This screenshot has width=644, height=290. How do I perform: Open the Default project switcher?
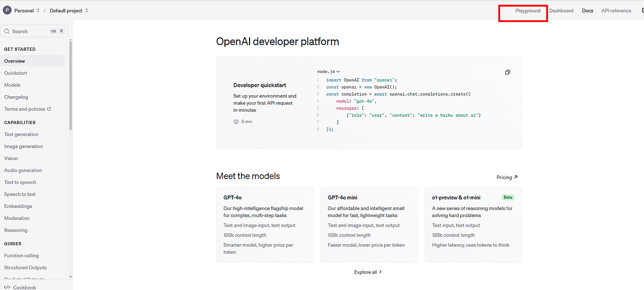click(69, 11)
